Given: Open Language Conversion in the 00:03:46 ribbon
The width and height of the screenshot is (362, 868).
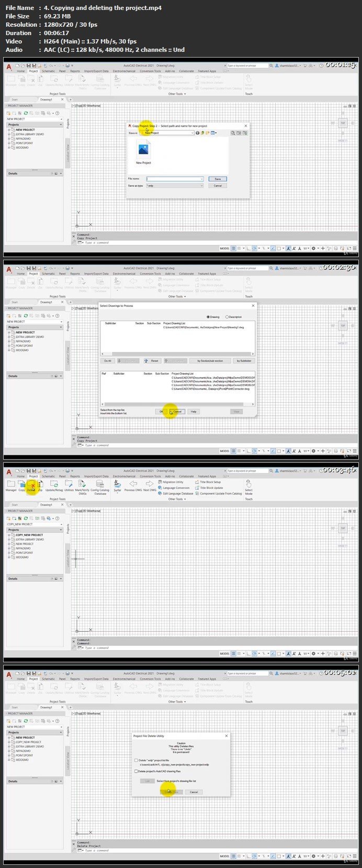Looking at the screenshot, I should [x=174, y=488].
